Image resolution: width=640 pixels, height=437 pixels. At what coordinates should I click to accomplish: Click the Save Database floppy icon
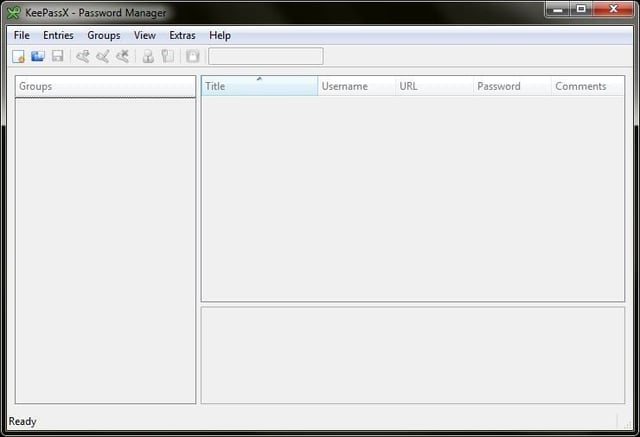click(58, 56)
